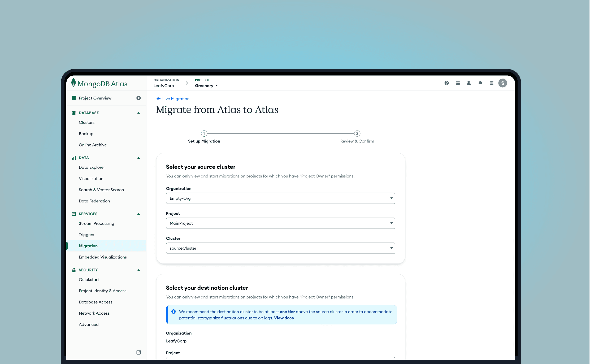
Task: Open the Greenery project selector
Action: coord(206,86)
